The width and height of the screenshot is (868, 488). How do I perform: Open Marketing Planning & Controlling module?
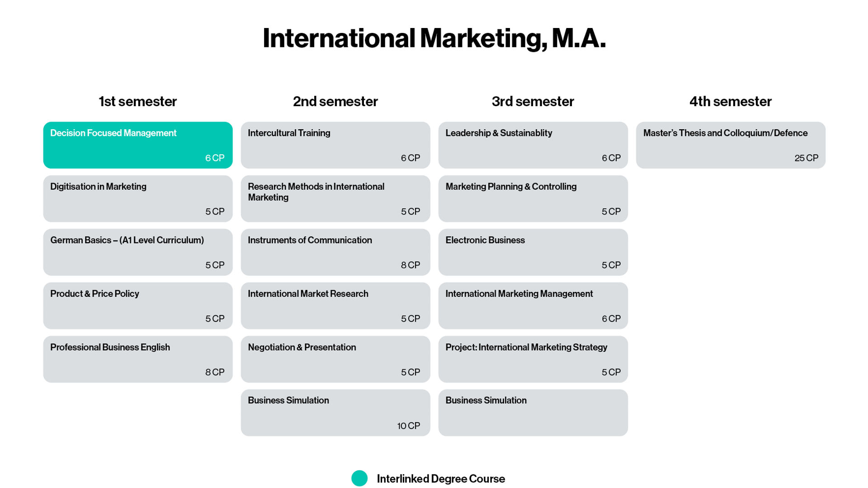533,199
